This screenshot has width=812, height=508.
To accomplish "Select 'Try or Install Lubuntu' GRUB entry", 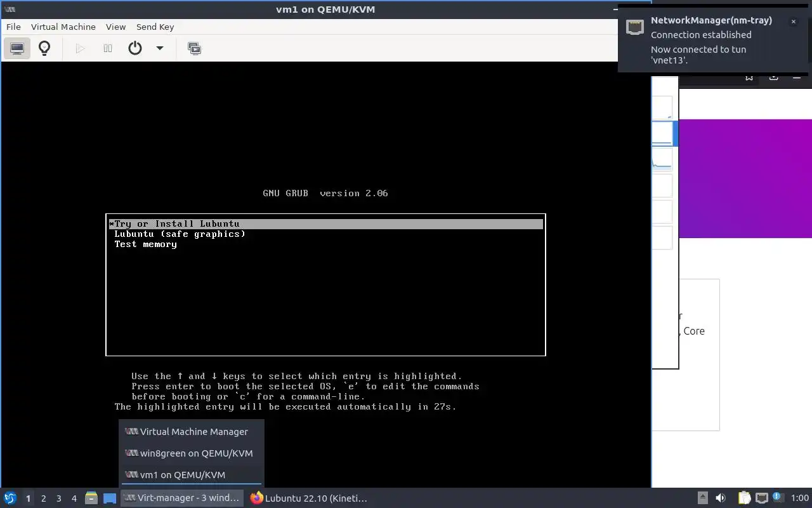I will (x=325, y=224).
